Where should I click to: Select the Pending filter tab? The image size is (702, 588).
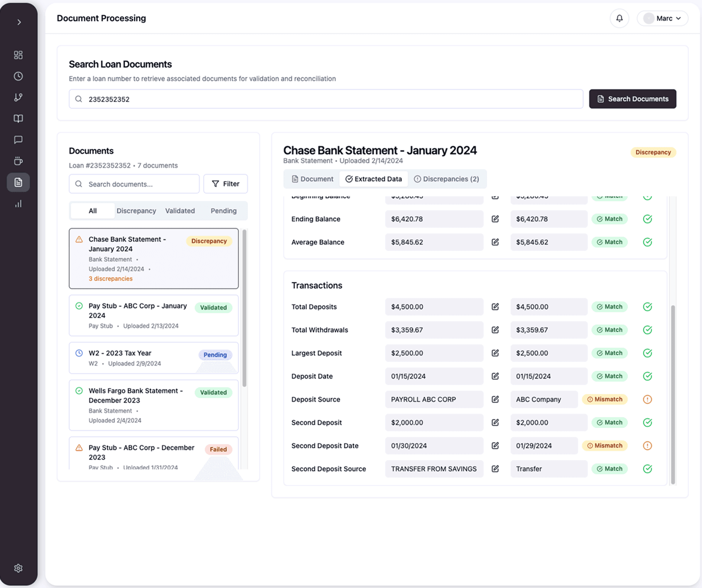pyautogui.click(x=224, y=211)
